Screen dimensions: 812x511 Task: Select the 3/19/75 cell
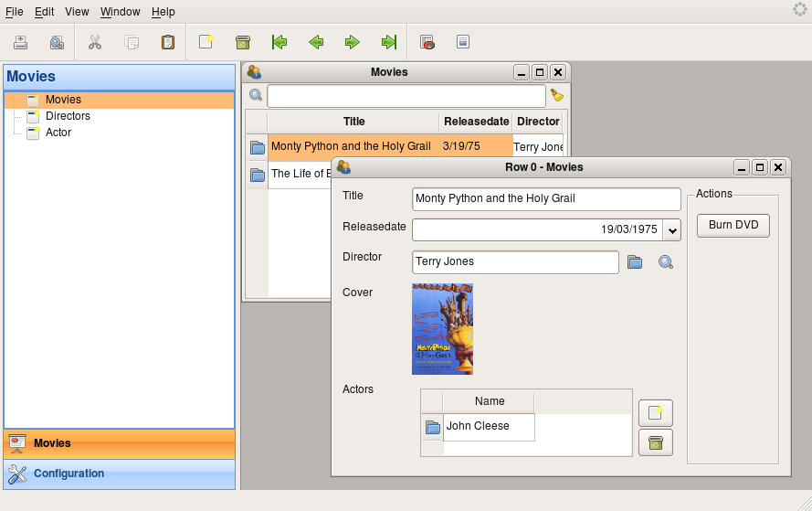click(476, 146)
